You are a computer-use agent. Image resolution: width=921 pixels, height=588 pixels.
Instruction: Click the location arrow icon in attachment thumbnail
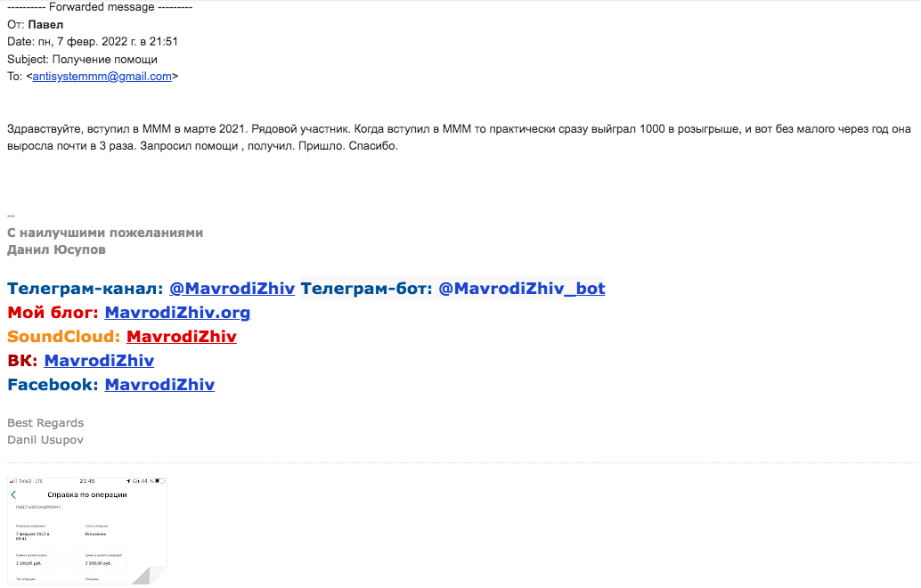(128, 481)
